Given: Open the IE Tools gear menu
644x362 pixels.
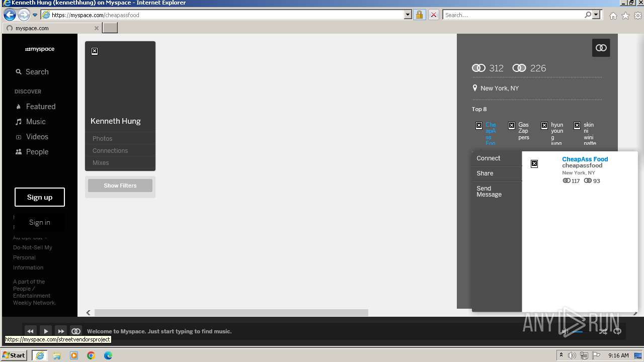Looking at the screenshot, I should pyautogui.click(x=637, y=16).
